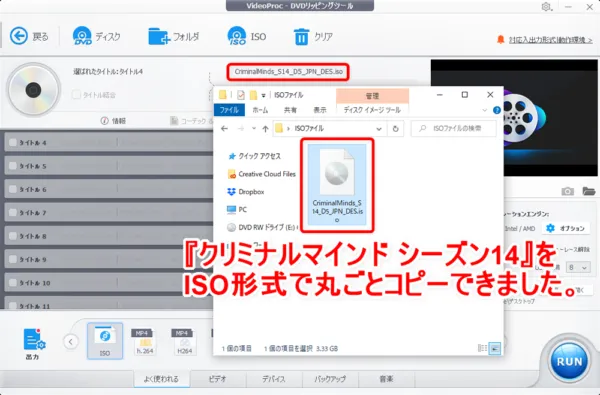The image size is (600, 395).
Task: Check the タイトル 5 checkbox
Action: (13, 166)
